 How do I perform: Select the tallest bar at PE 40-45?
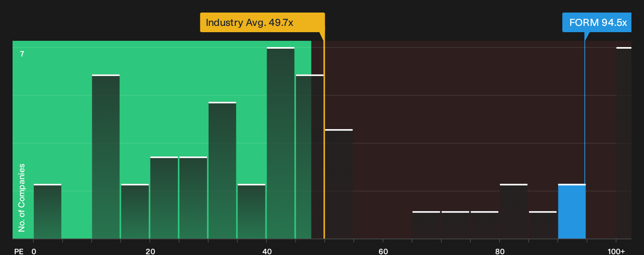coord(280,143)
